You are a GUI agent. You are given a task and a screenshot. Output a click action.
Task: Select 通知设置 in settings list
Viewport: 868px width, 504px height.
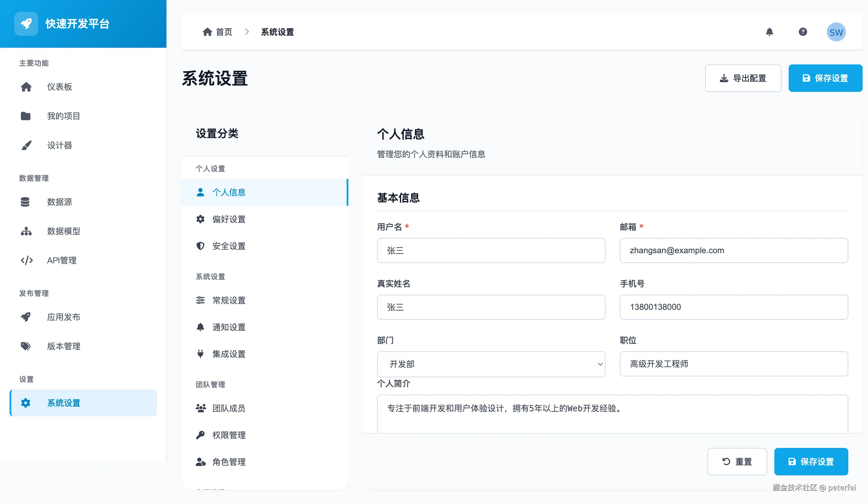tap(229, 327)
